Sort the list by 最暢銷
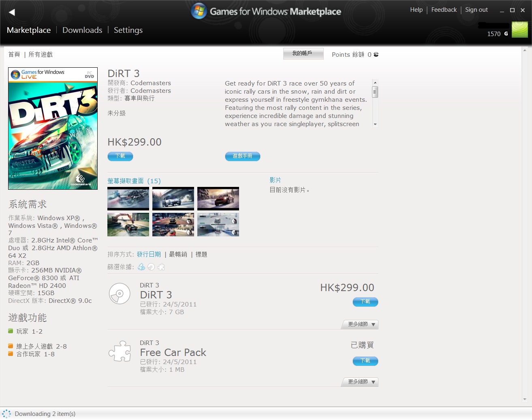Viewport: 532px width, 420px height. [x=178, y=255]
